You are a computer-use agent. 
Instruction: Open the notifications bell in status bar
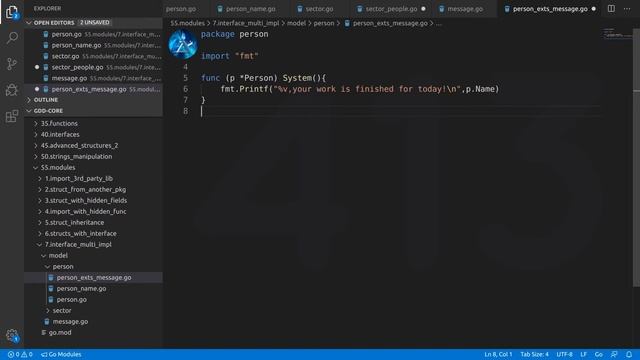coord(629,354)
